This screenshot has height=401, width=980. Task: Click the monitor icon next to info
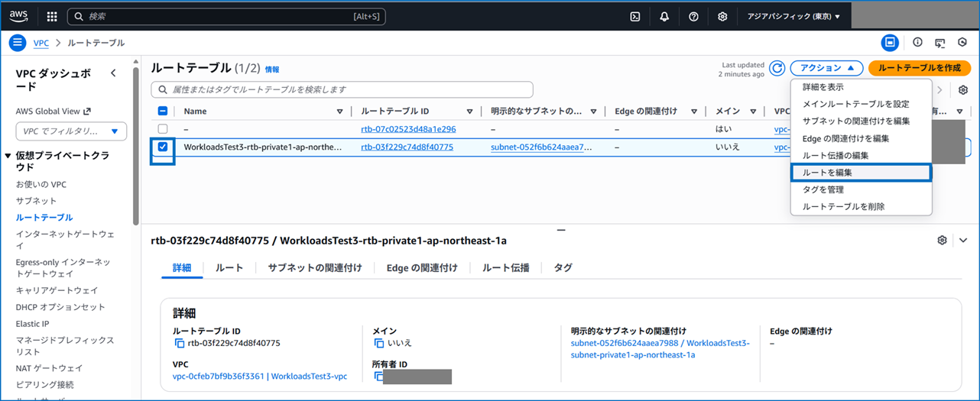[940, 42]
